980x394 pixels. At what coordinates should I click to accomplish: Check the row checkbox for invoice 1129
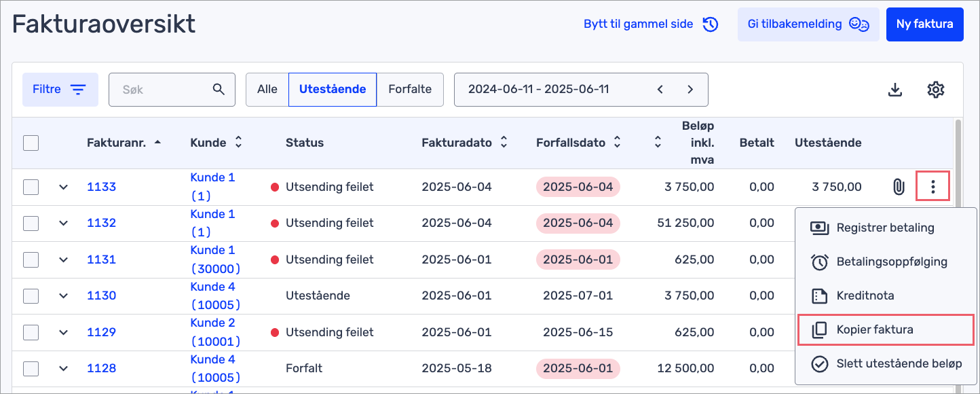pyautogui.click(x=31, y=332)
